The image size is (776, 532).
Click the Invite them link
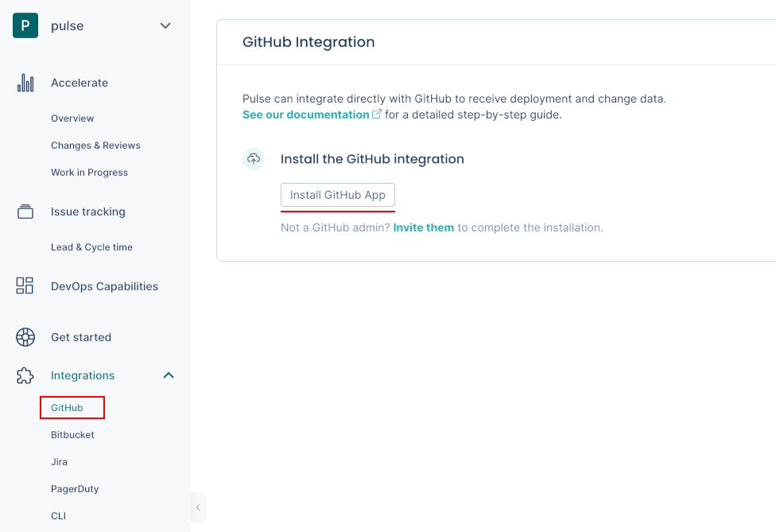[x=424, y=227]
